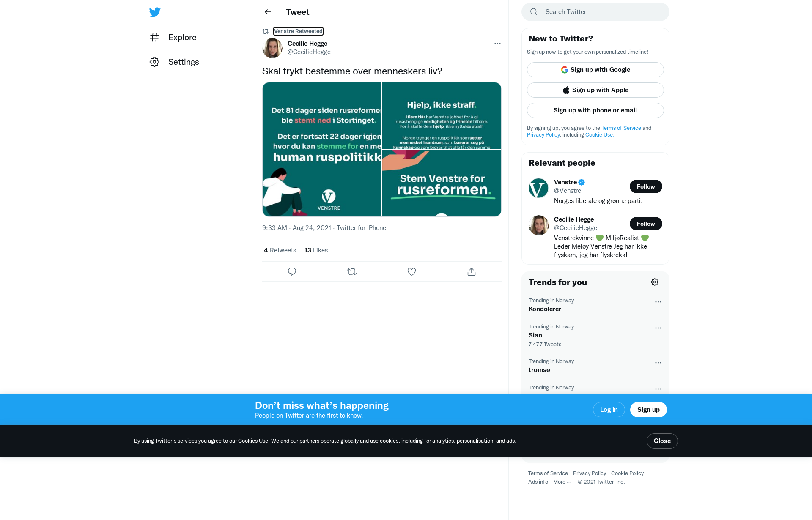Close the cookie notice banner
Viewport: 812px width, 520px height.
[x=662, y=441]
